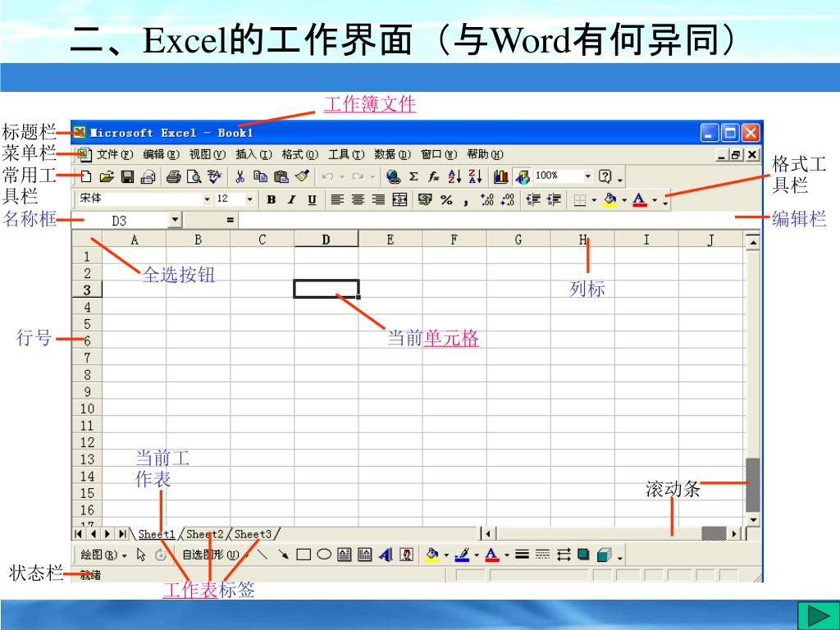Open the Borders dropdown arrow
Image resolution: width=840 pixels, height=630 pixels.
pos(594,200)
